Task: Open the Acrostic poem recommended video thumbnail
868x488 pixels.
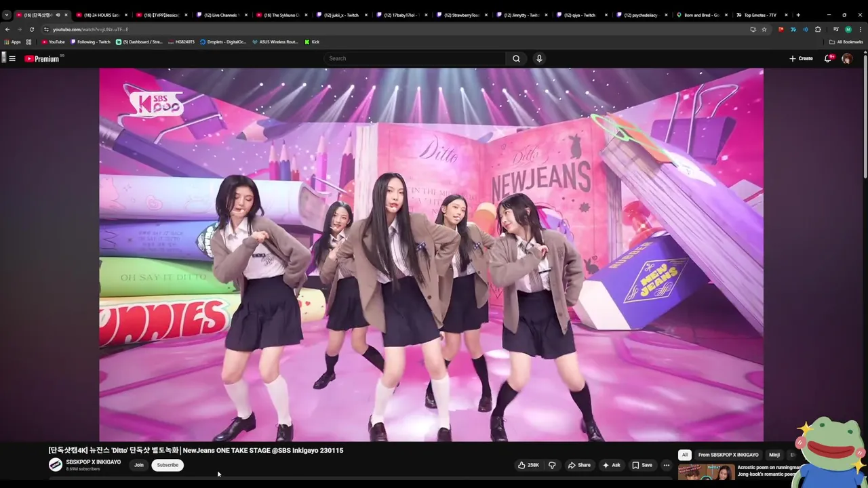Action: point(706,472)
